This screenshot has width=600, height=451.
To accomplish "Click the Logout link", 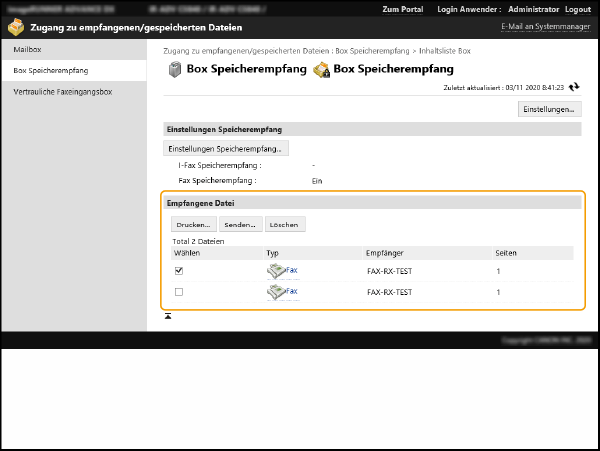I will (577, 9).
